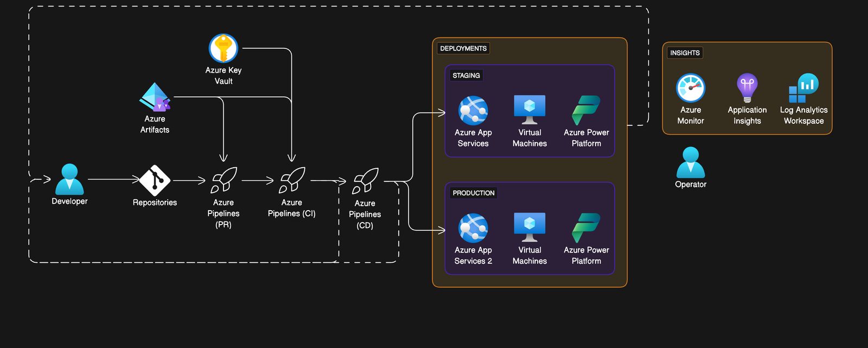868x348 pixels.
Task: Select the Azure Pipelines (CD) rocket icon
Action: 365,181
